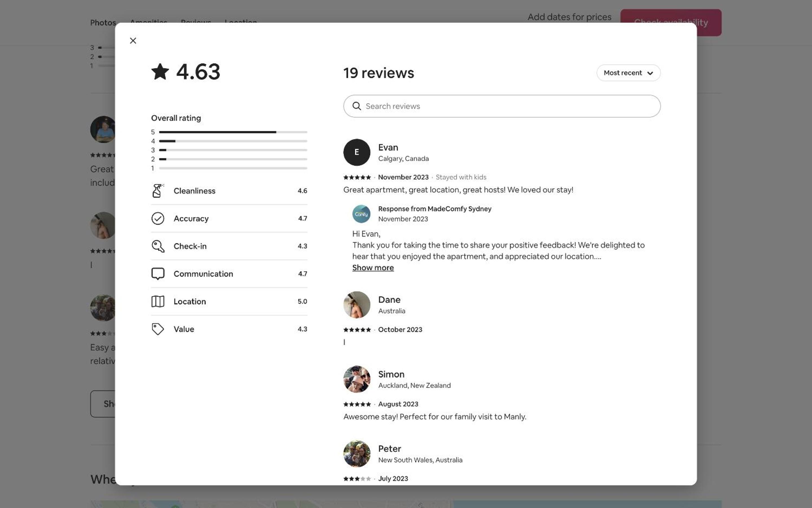Open Evan's profile avatar

(x=357, y=152)
